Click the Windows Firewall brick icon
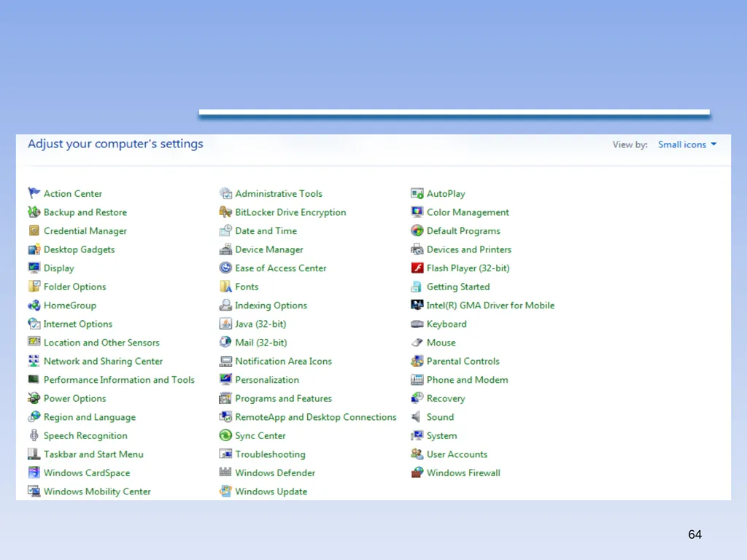This screenshot has width=747, height=560. (x=417, y=472)
